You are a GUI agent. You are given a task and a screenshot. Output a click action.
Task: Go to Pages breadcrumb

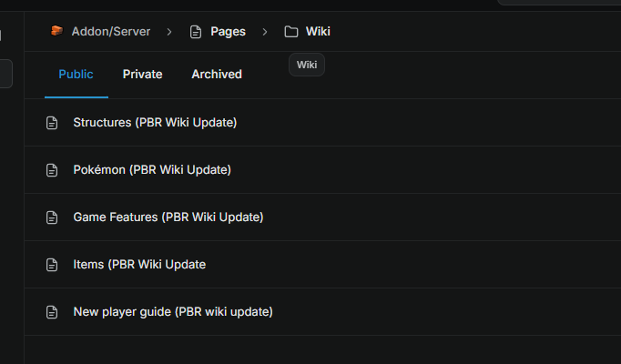click(229, 31)
